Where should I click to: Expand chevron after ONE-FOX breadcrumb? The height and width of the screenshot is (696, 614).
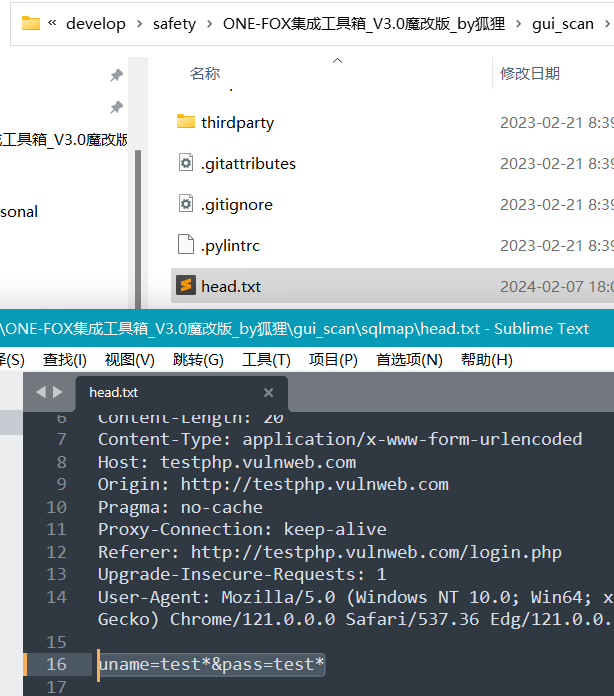[518, 24]
